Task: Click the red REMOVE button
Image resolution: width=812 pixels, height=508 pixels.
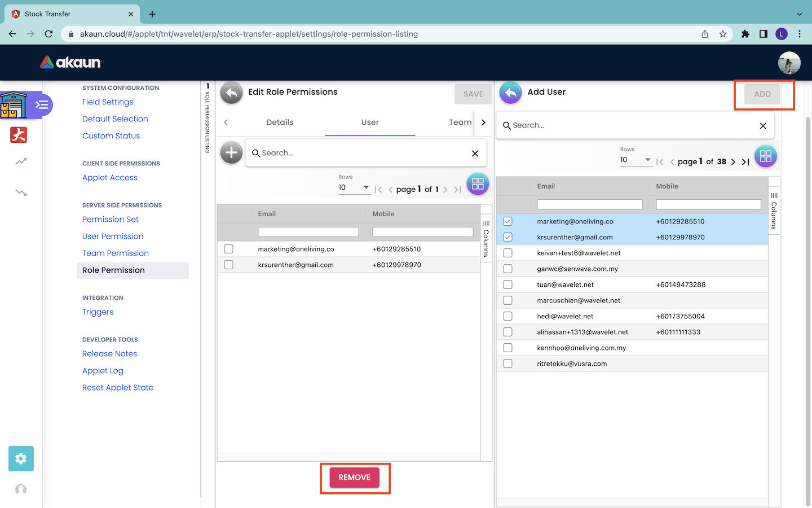Action: pyautogui.click(x=354, y=478)
